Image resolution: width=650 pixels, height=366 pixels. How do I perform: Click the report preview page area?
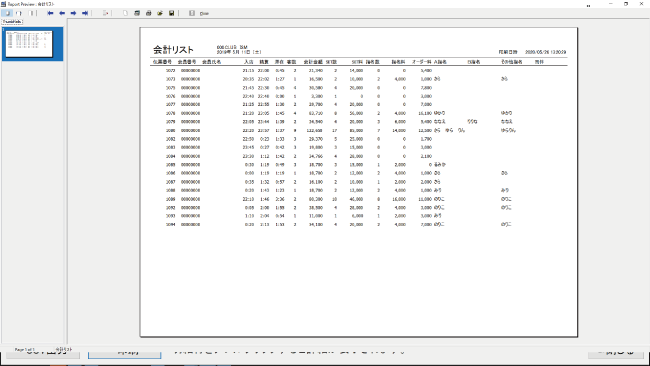359,182
